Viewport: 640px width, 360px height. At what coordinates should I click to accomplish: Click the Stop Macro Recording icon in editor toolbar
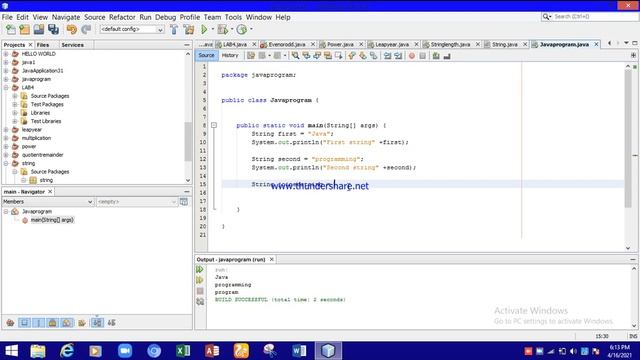[x=422, y=56]
